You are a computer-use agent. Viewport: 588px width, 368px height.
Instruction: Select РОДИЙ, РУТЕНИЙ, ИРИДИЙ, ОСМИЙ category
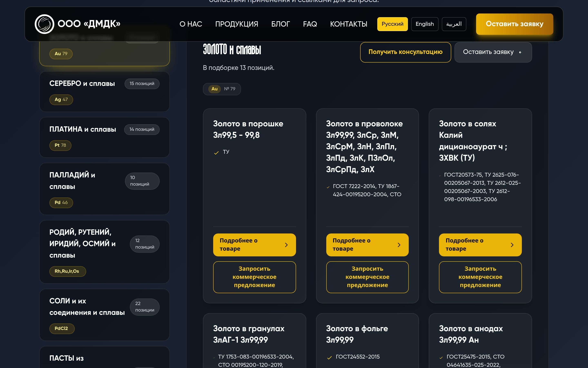(x=104, y=252)
